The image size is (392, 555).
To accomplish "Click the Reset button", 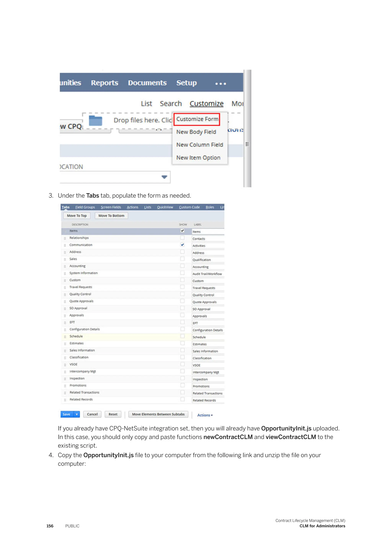I will (x=113, y=414).
